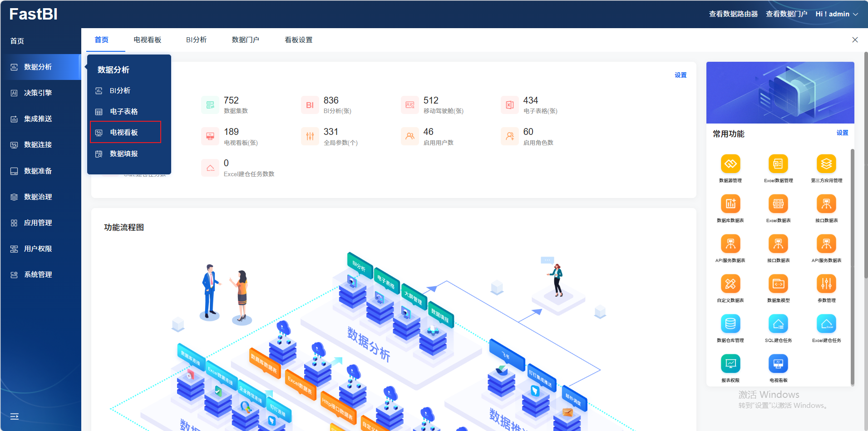Image resolution: width=868 pixels, height=431 pixels.
Task: Click the 数据集模型 shortcut icon
Action: [778, 284]
